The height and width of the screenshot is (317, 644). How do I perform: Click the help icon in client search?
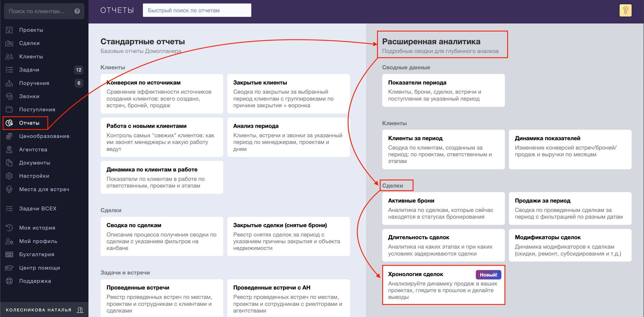click(77, 11)
